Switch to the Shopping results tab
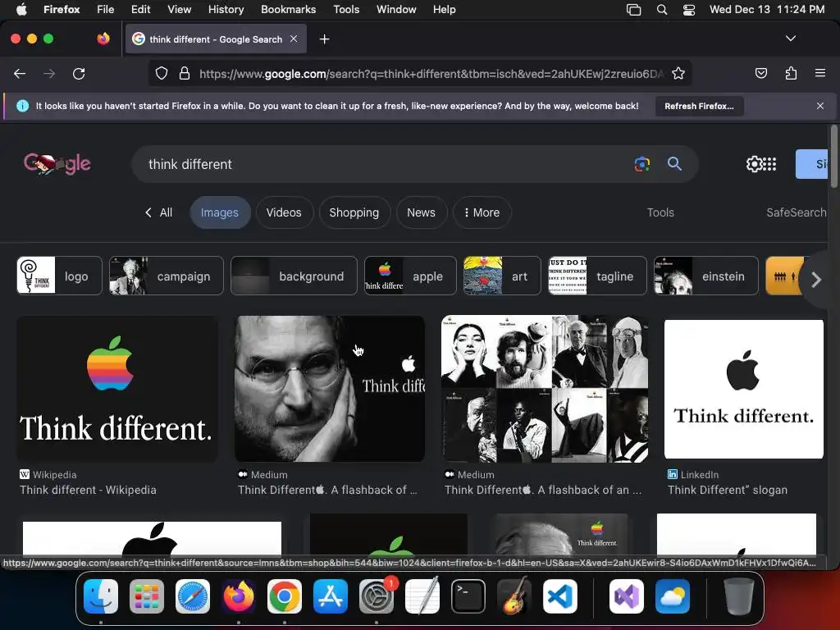Viewport: 840px width, 630px height. click(x=354, y=212)
